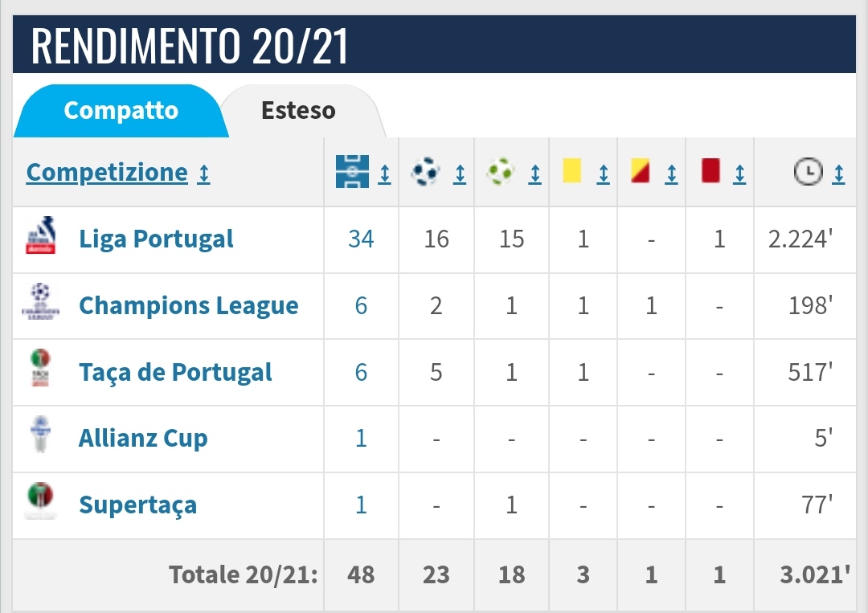
Task: Click the Liga Portugal league logo
Action: (40, 235)
